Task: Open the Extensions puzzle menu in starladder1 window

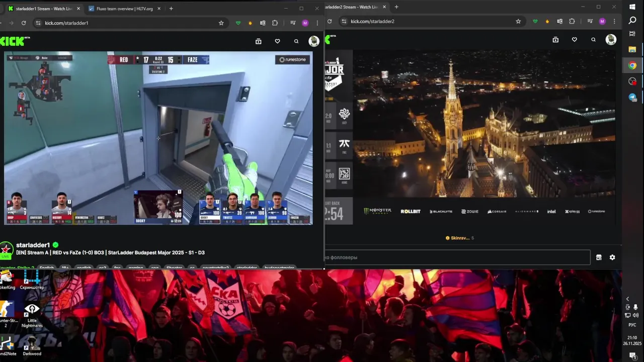Action: [275, 23]
